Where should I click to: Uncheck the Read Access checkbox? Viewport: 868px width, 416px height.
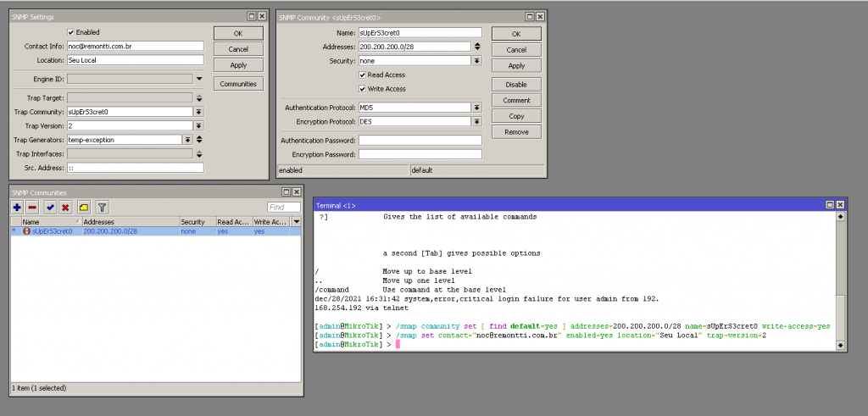363,75
